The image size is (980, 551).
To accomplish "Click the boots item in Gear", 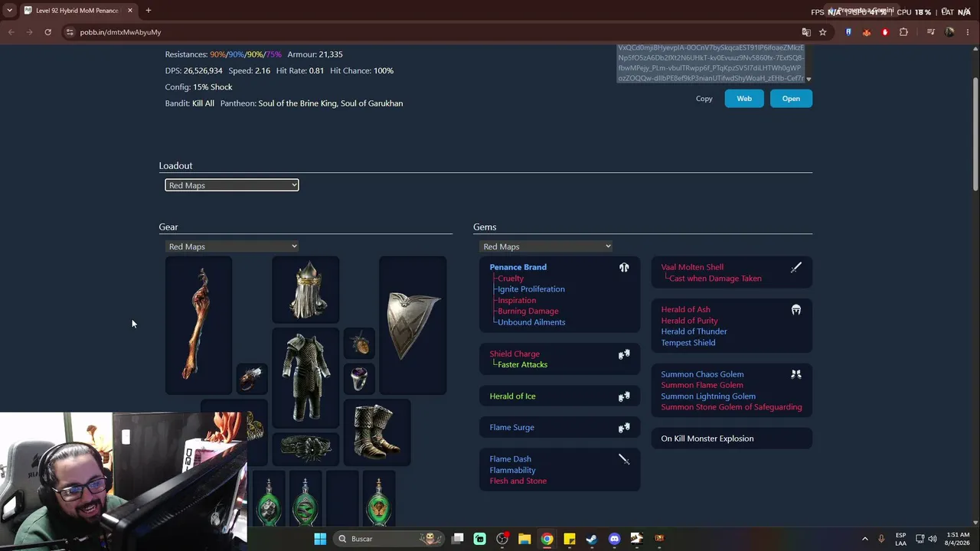I will click(377, 432).
